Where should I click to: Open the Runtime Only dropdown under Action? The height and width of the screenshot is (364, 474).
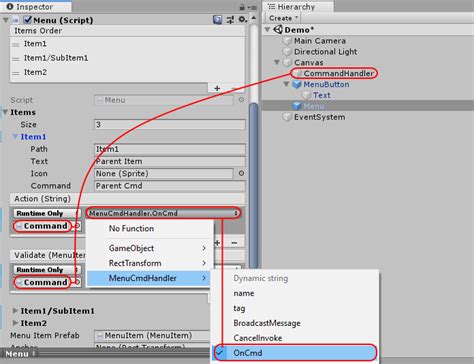pos(47,213)
